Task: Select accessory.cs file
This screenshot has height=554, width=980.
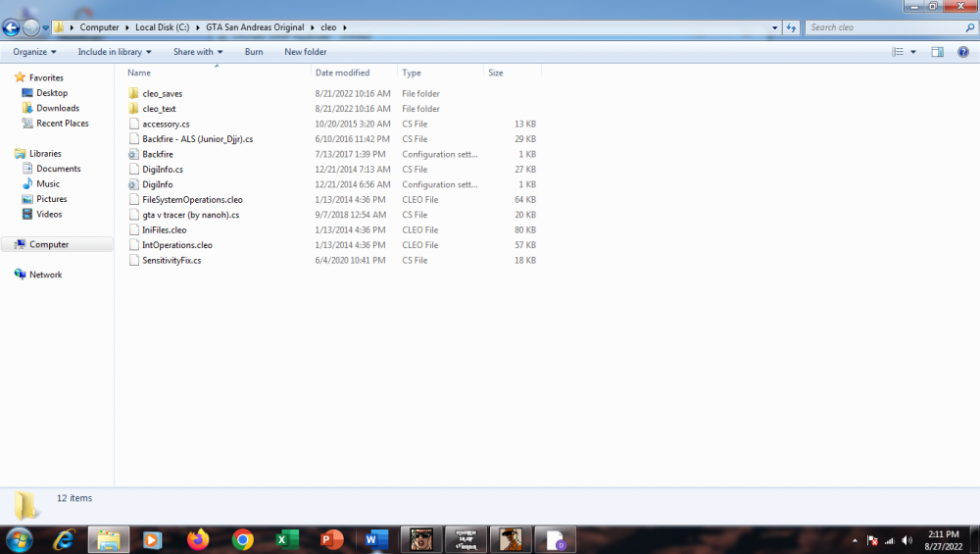Action: [166, 124]
